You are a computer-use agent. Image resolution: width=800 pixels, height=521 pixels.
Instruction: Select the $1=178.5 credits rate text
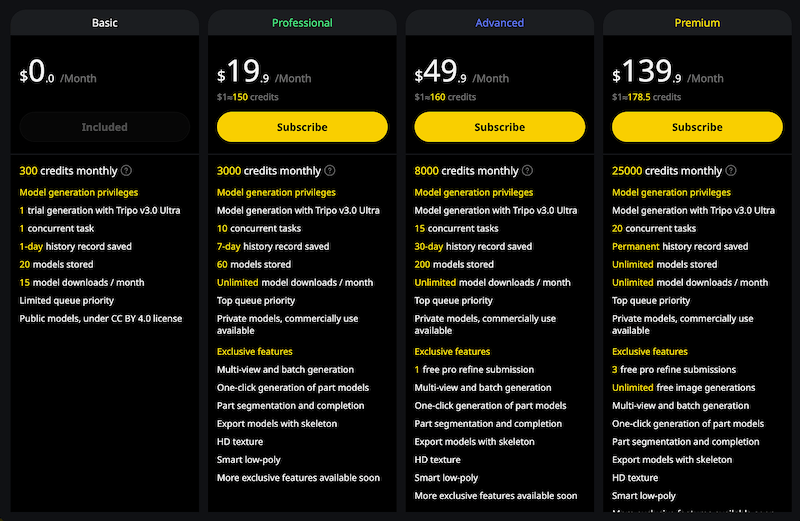tap(646, 97)
